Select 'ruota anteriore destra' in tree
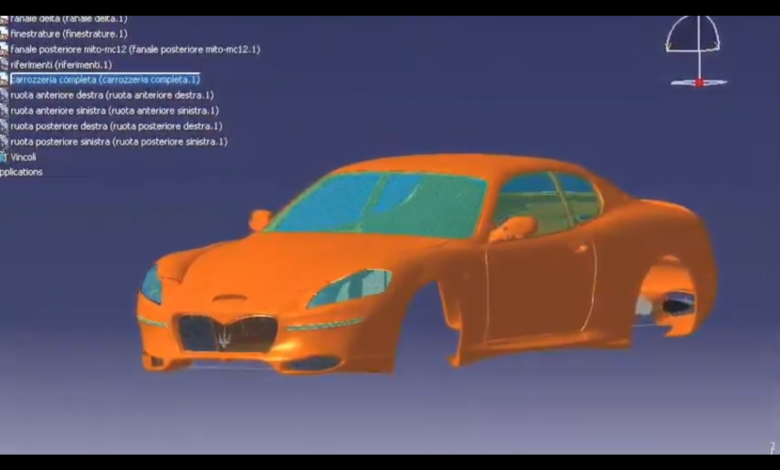Image resolution: width=780 pixels, height=470 pixels. (x=112, y=95)
